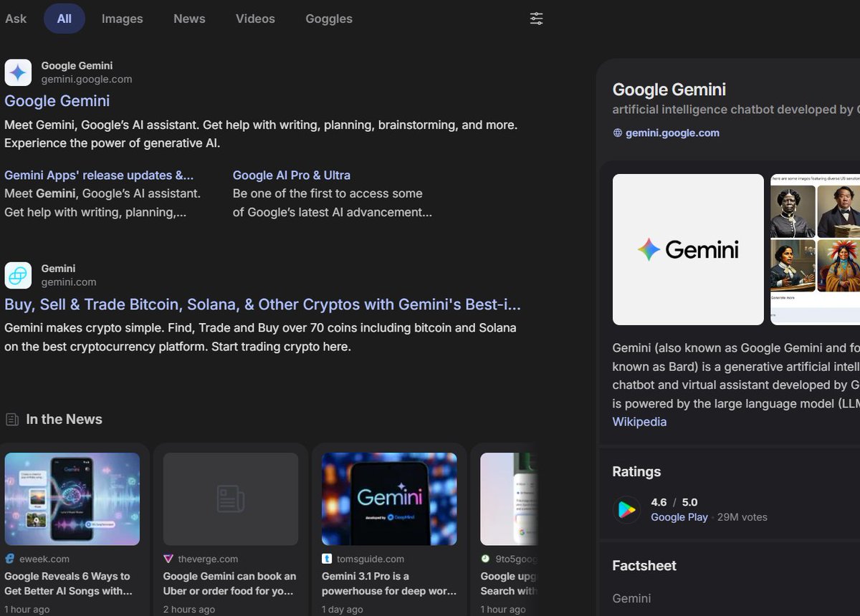This screenshot has width=860, height=616.
Task: Open the 9to5google news thumbnail
Action: [509, 499]
